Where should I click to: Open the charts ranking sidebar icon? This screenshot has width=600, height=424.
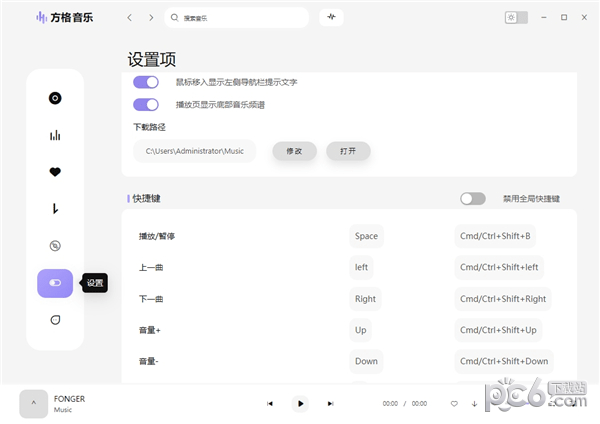55,135
